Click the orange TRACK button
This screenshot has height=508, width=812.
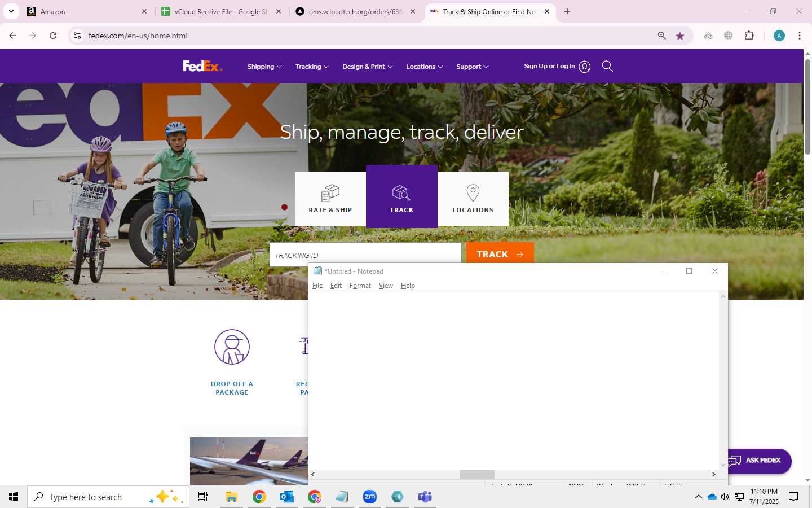pyautogui.click(x=500, y=254)
